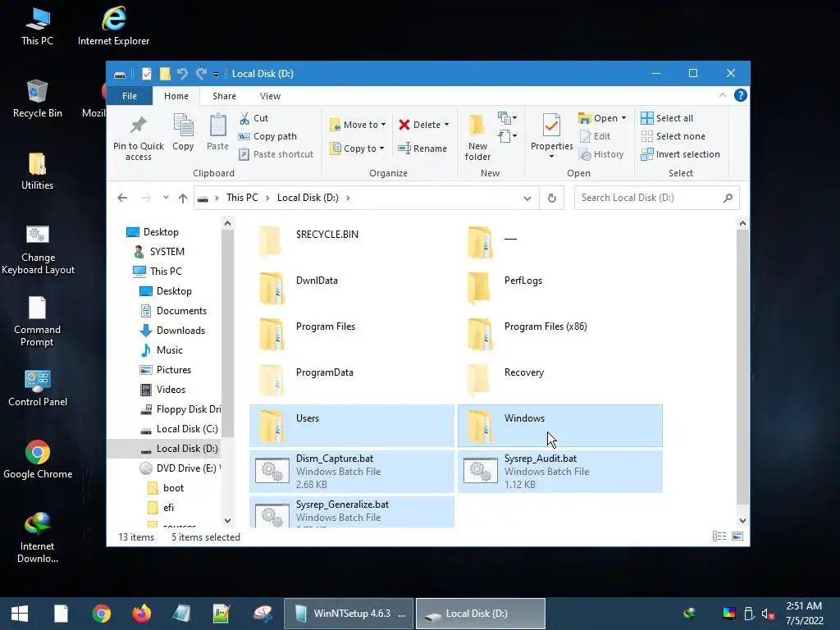Open recent locations dropdown arrow

(166, 198)
